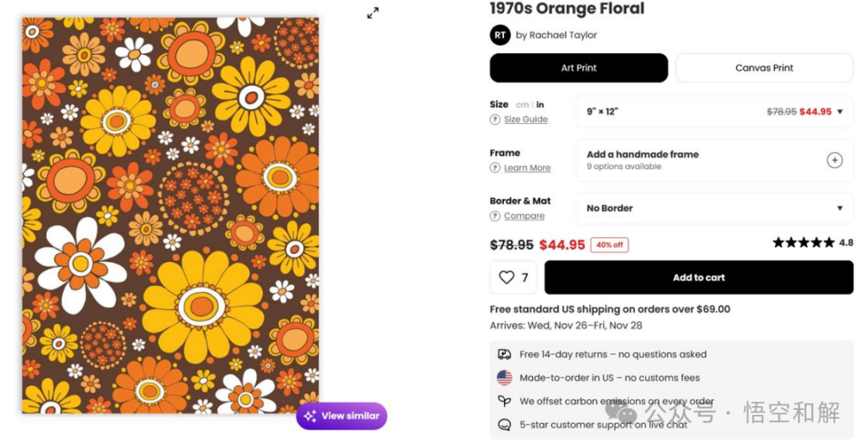This screenshot has height=447, width=868.
Task: Switch size units to in
Action: (x=540, y=105)
